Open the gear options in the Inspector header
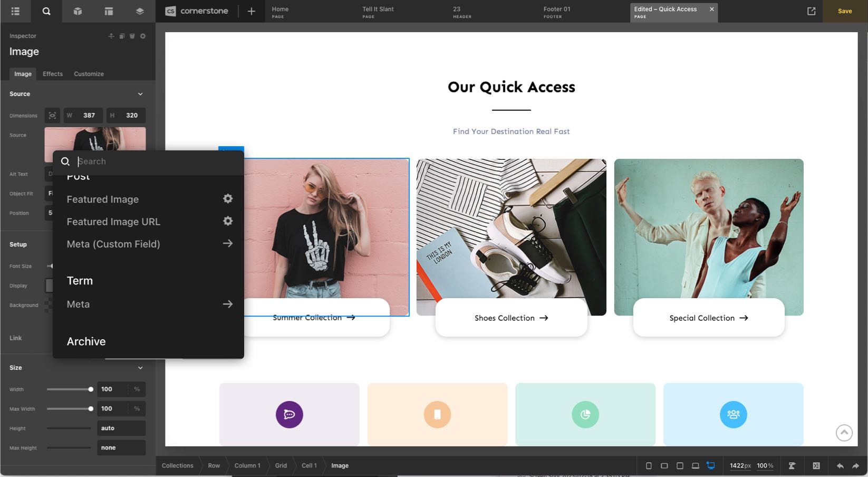Viewport: 868px width, 477px height. pos(143,36)
